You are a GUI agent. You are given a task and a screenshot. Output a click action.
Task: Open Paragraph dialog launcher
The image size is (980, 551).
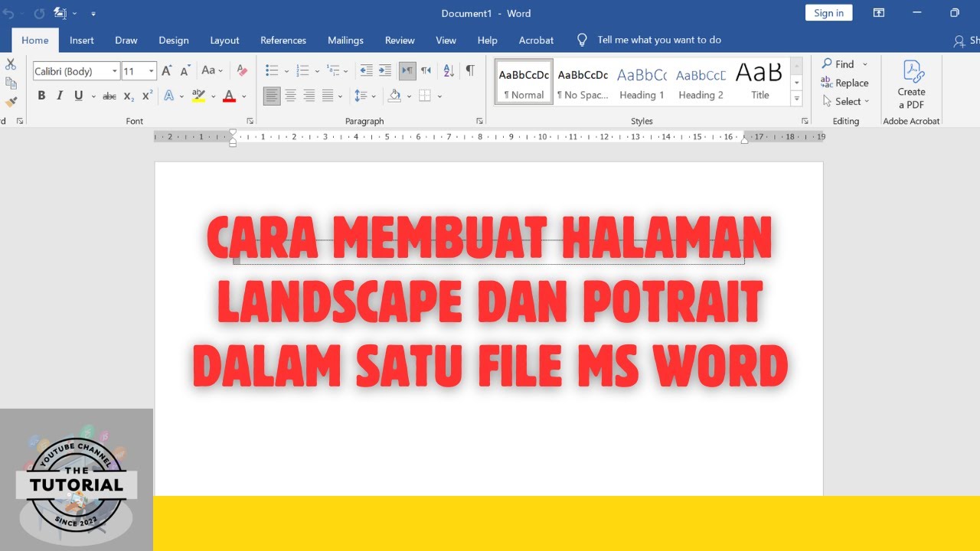479,121
